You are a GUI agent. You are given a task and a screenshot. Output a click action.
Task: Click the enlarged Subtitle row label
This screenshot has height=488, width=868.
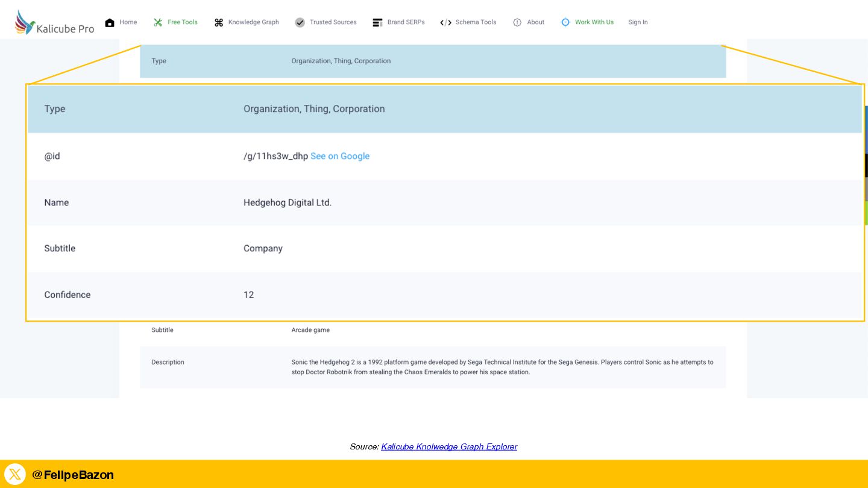[60, 248]
